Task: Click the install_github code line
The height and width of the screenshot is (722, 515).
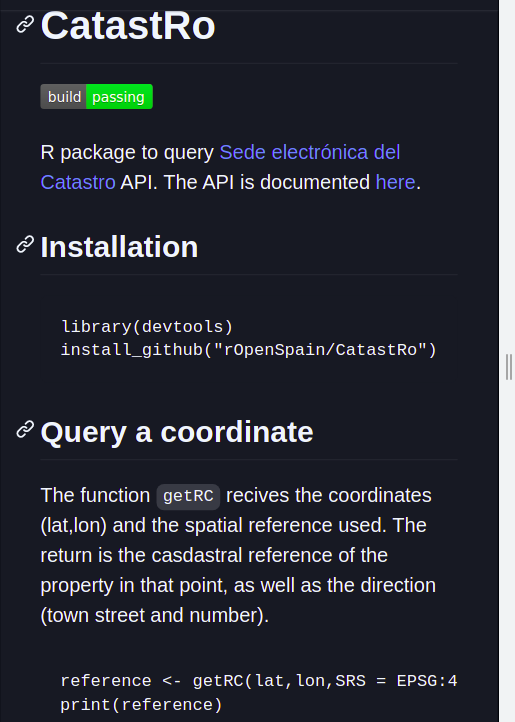Action: coord(248,350)
